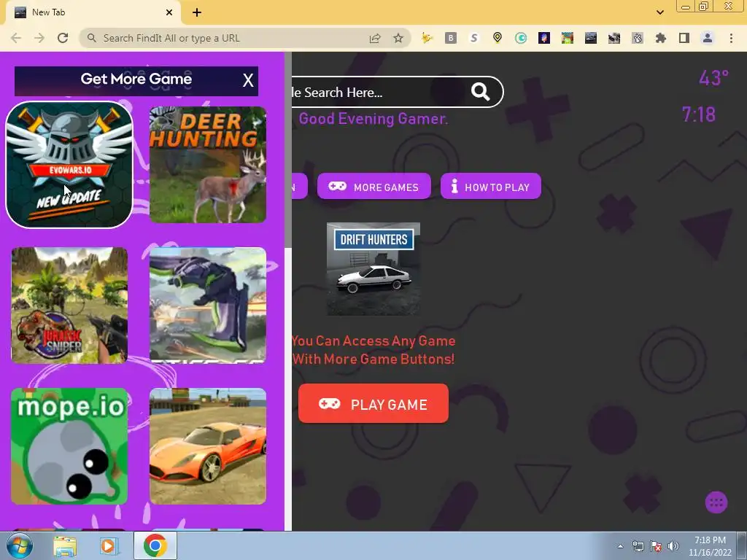This screenshot has width=747, height=560.
Task: Click the red PLAY GAME button
Action: (x=373, y=403)
